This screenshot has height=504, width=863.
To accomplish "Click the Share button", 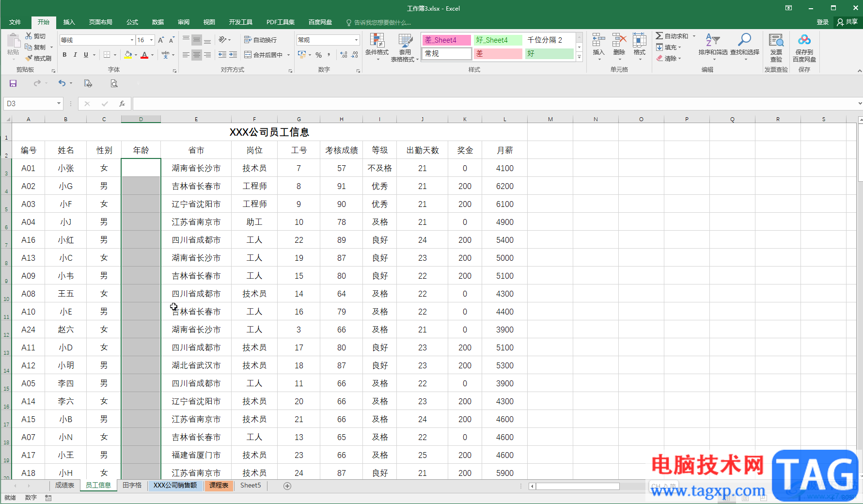I will pos(847,22).
